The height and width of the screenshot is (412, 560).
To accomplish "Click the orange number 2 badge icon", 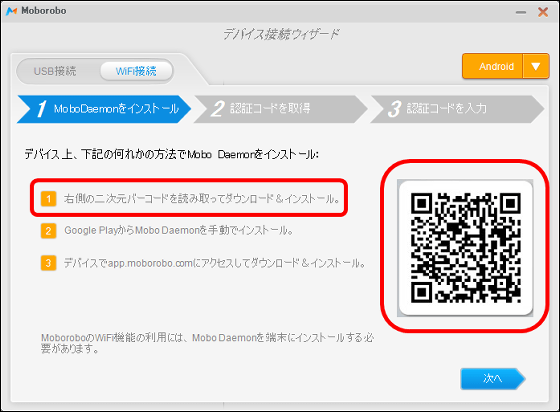I will tap(49, 231).
